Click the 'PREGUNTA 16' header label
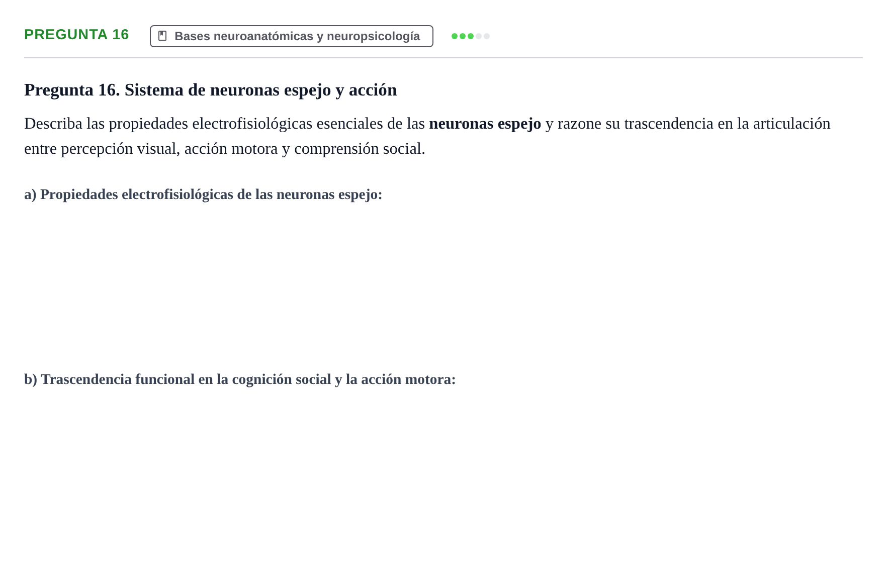The image size is (887, 588). coord(76,34)
